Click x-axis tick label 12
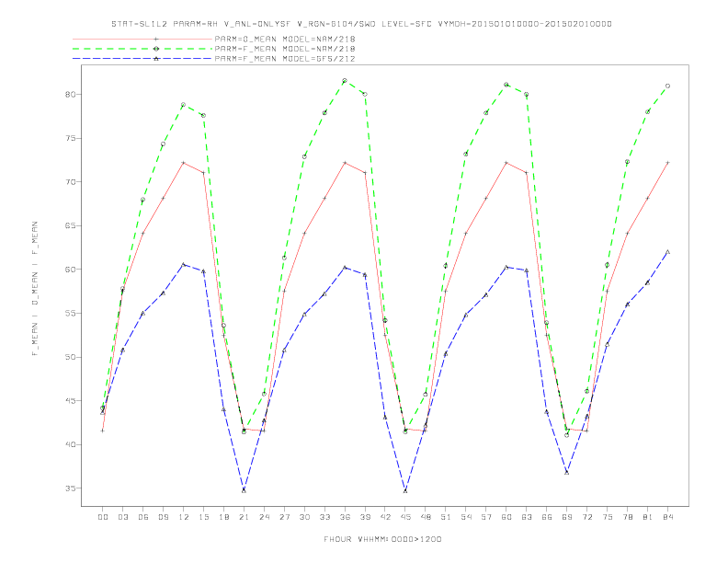This screenshot has height=563, width=728. click(x=184, y=517)
